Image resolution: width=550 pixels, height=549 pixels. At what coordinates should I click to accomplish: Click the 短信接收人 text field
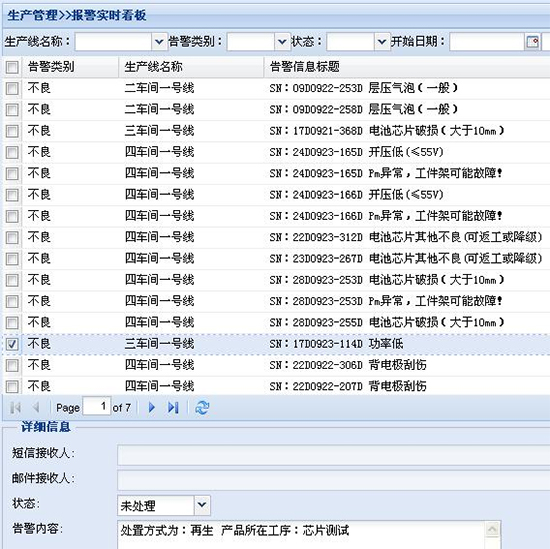point(334,455)
